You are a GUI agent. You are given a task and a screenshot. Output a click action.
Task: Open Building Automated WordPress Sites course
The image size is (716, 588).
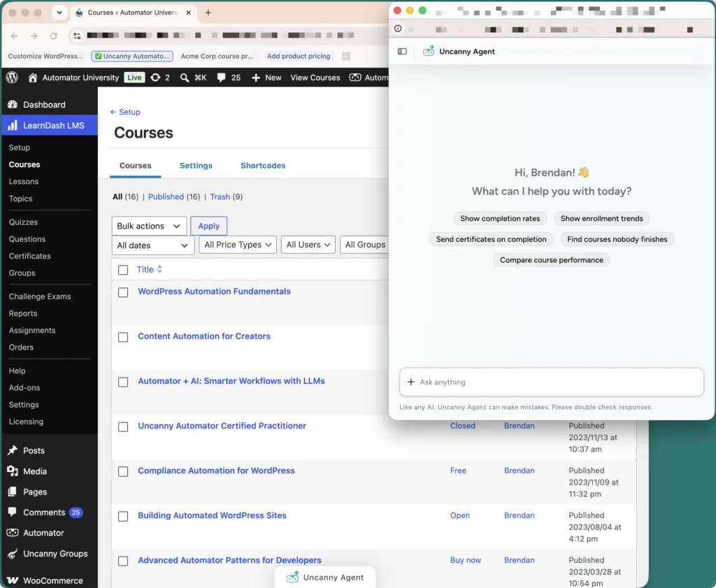click(x=212, y=515)
